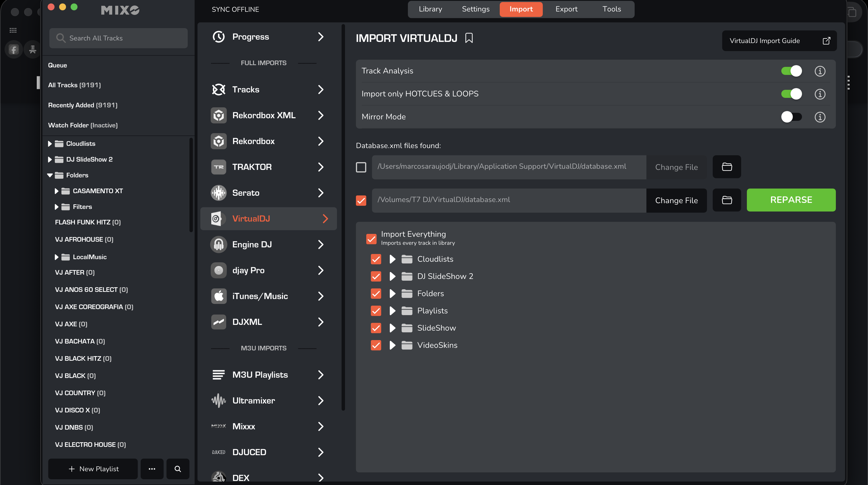This screenshot has height=485, width=868.
Task: Click the DJUCED logo icon
Action: [219, 452]
